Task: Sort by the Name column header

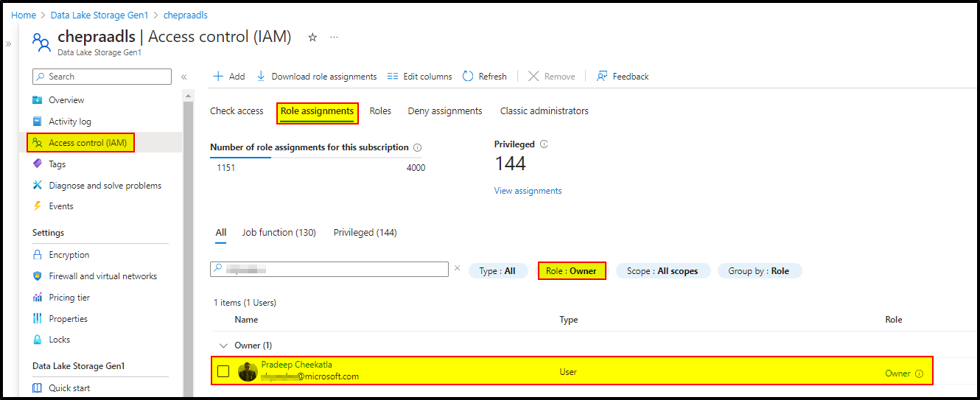Action: [247, 320]
